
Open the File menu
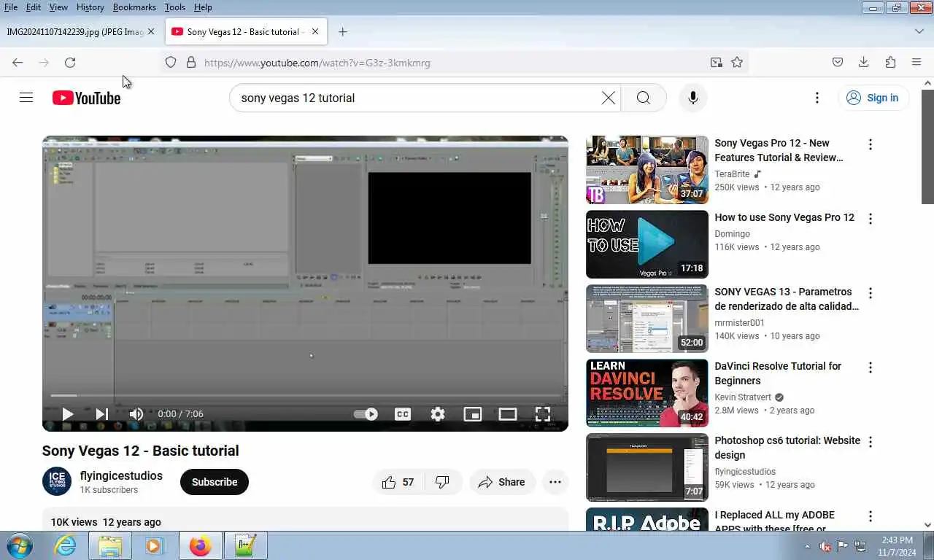pos(11,7)
